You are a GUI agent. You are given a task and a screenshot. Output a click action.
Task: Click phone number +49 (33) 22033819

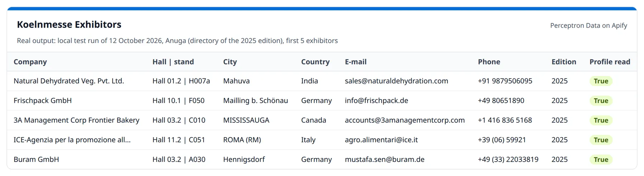508,160
